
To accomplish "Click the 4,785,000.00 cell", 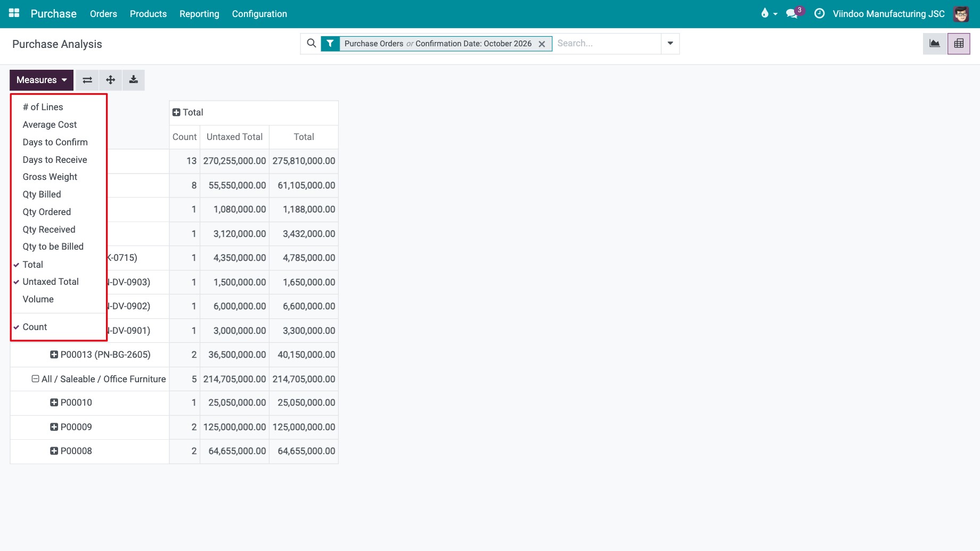I will coord(304,258).
